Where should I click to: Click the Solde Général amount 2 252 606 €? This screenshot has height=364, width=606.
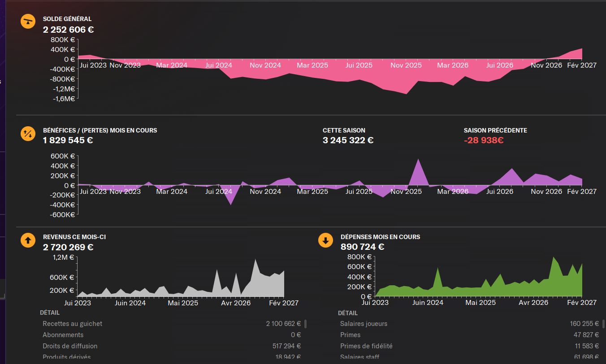[x=69, y=30]
